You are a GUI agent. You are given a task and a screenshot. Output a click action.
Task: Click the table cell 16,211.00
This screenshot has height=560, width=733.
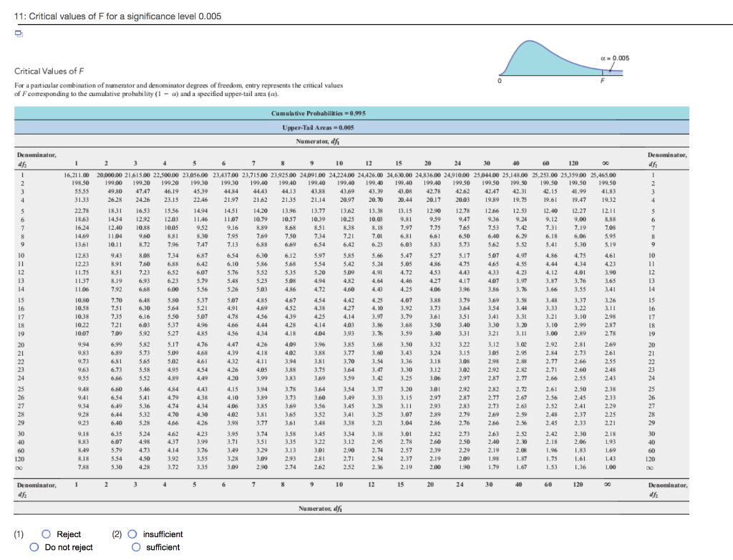coord(77,175)
